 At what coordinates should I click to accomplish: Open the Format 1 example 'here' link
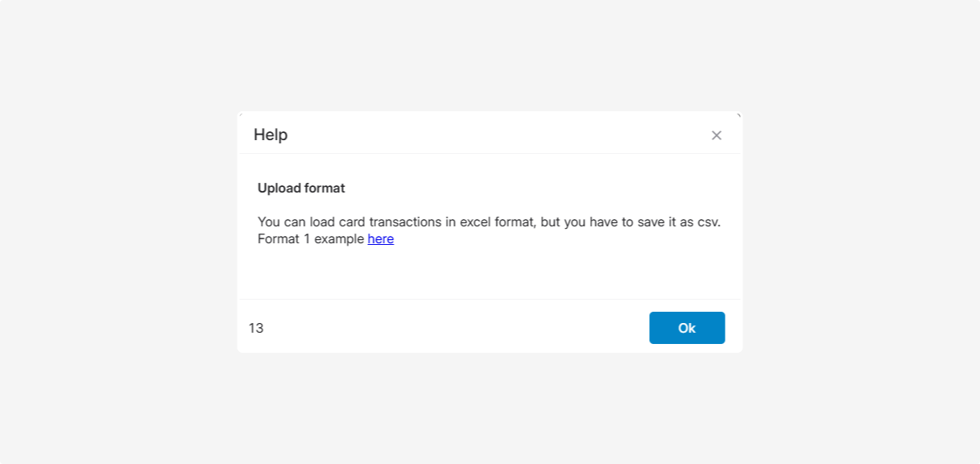[380, 239]
